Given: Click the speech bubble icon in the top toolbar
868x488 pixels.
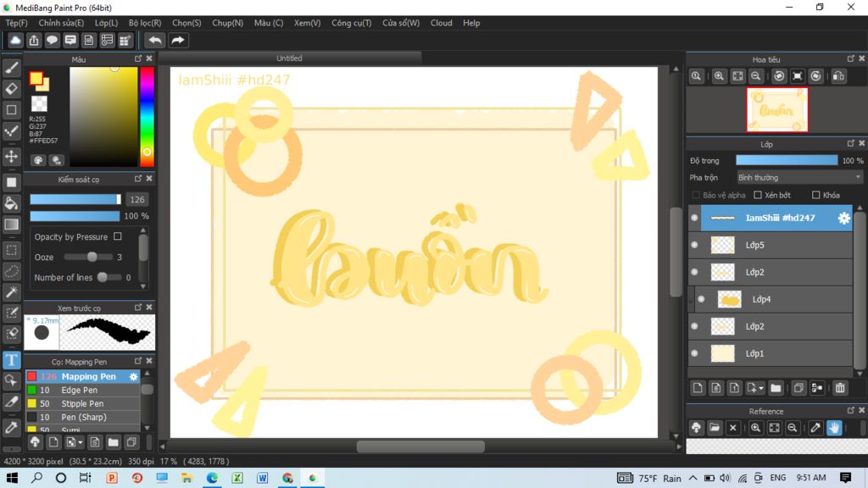Looking at the screenshot, I should 52,41.
